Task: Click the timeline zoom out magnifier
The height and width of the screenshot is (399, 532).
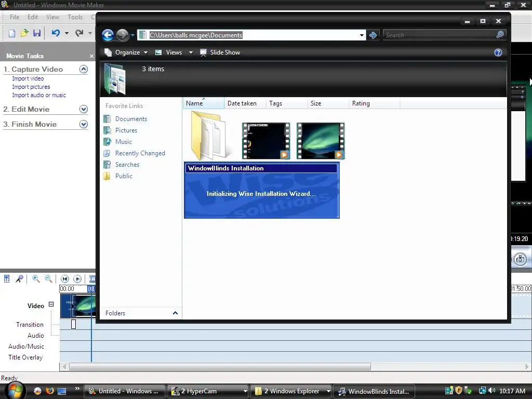Action: coord(48,279)
